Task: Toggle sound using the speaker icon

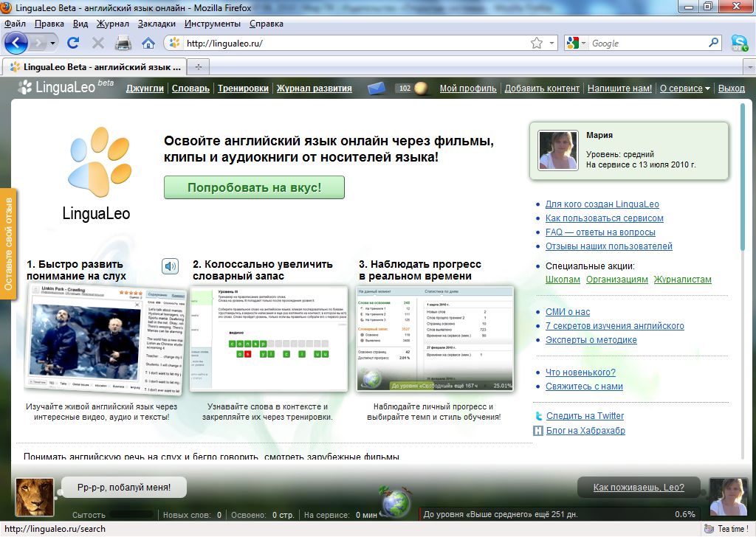Action: click(171, 266)
